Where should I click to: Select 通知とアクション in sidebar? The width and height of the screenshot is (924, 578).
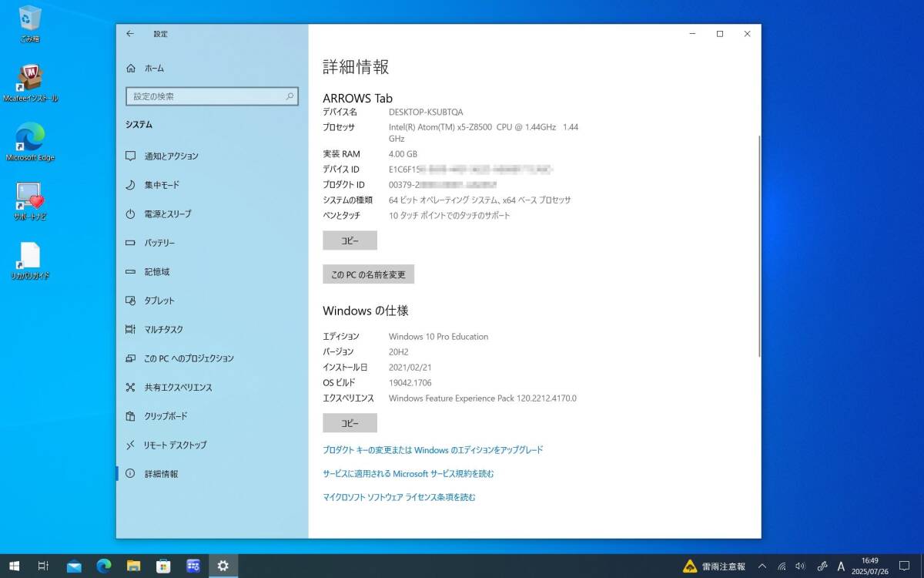(x=171, y=156)
